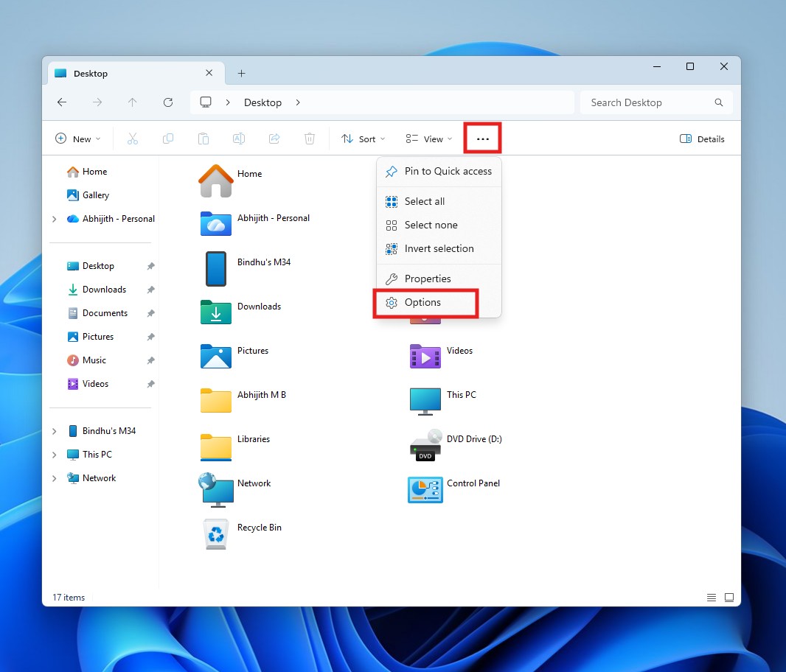Click the Details pane button

[701, 139]
